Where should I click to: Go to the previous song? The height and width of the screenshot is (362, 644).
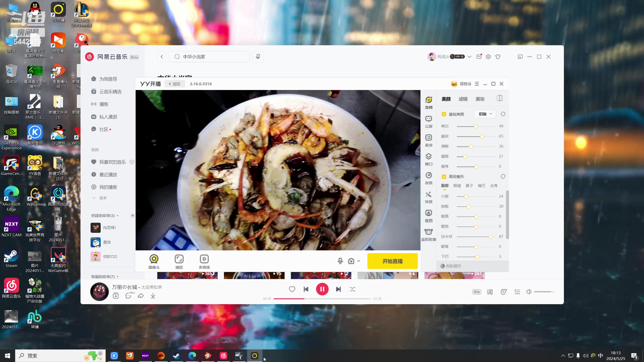click(306, 289)
